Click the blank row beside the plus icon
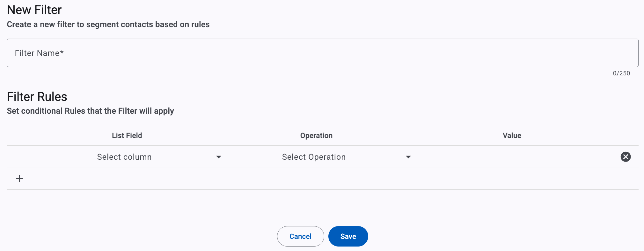644x251 pixels. pyautogui.click(x=332, y=179)
